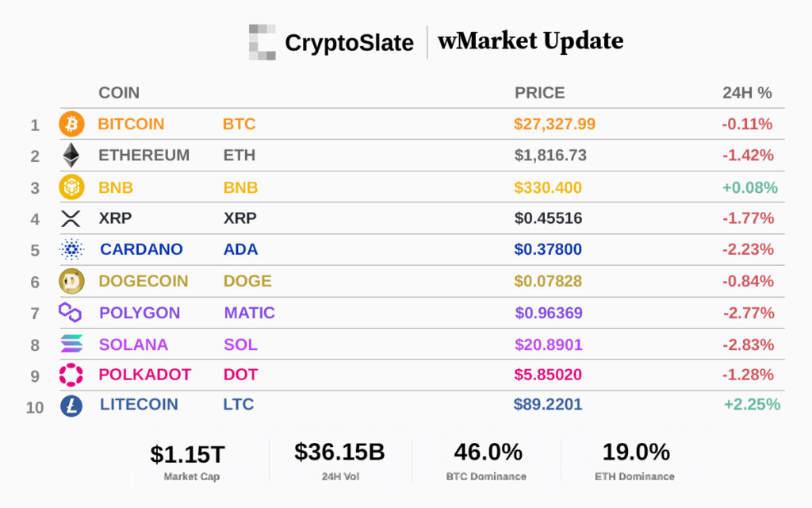Click the Litecoin blue logo icon

tap(71, 406)
